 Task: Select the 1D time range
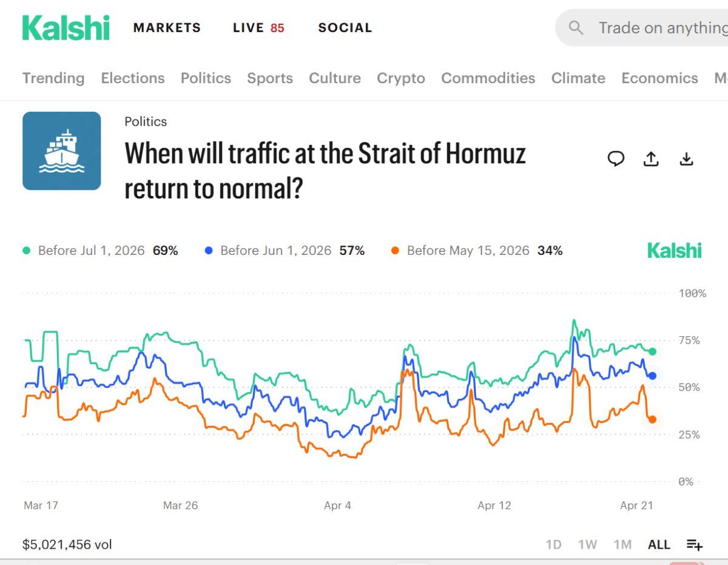[553, 544]
